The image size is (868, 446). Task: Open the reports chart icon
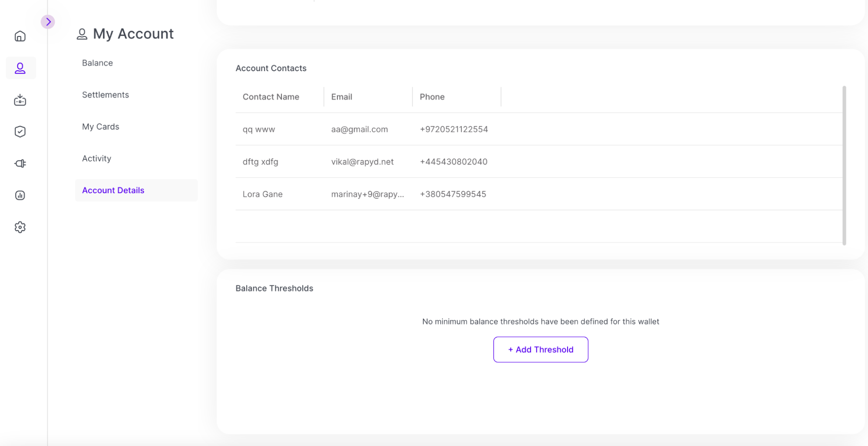20,195
